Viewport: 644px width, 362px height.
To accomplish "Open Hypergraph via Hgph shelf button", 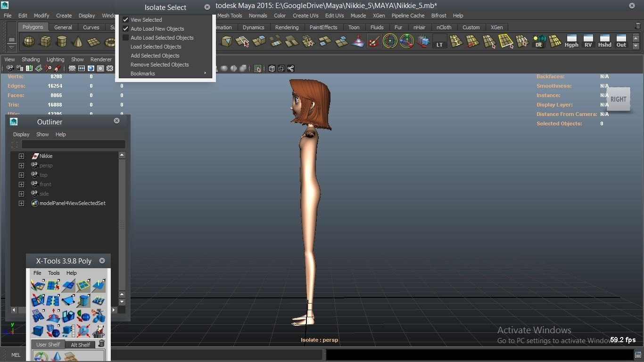I will click(571, 41).
